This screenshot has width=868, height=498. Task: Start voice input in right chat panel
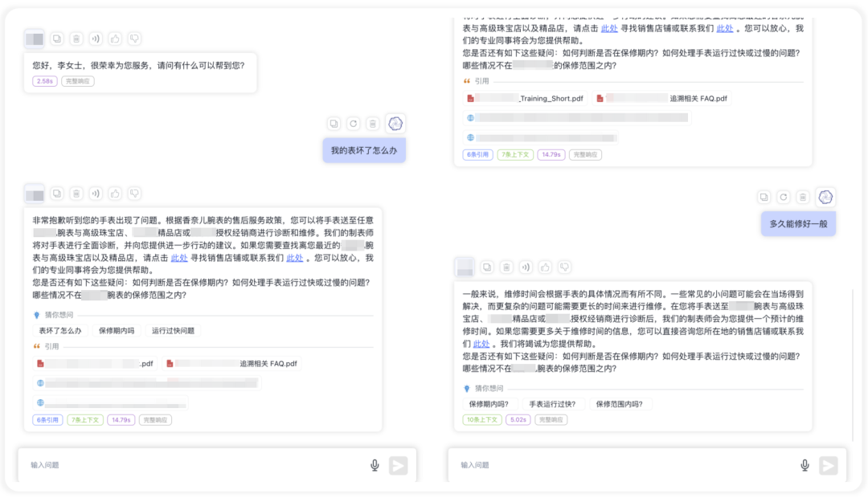(805, 465)
